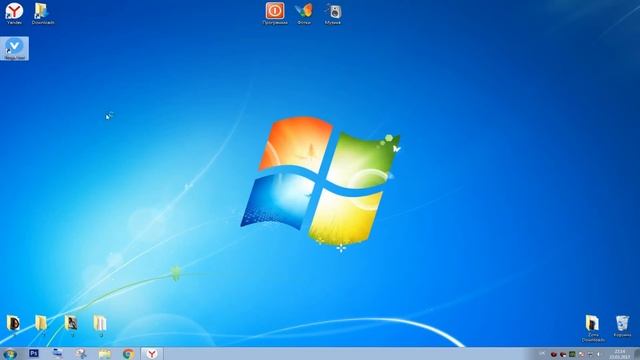The height and width of the screenshot is (360, 640).
Task: Open the computer monitors taskbar icon
Action: [58, 353]
